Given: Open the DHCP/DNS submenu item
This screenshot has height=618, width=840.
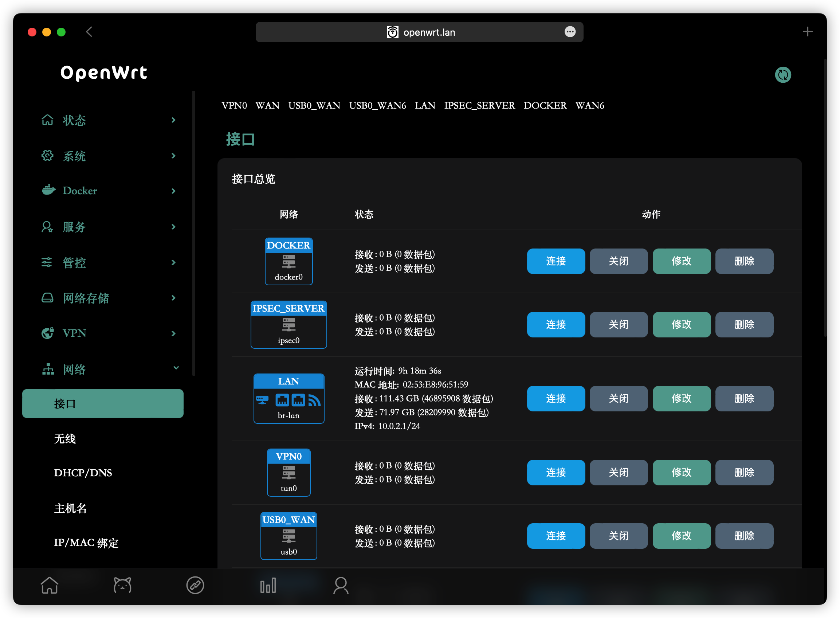Looking at the screenshot, I should (x=83, y=473).
